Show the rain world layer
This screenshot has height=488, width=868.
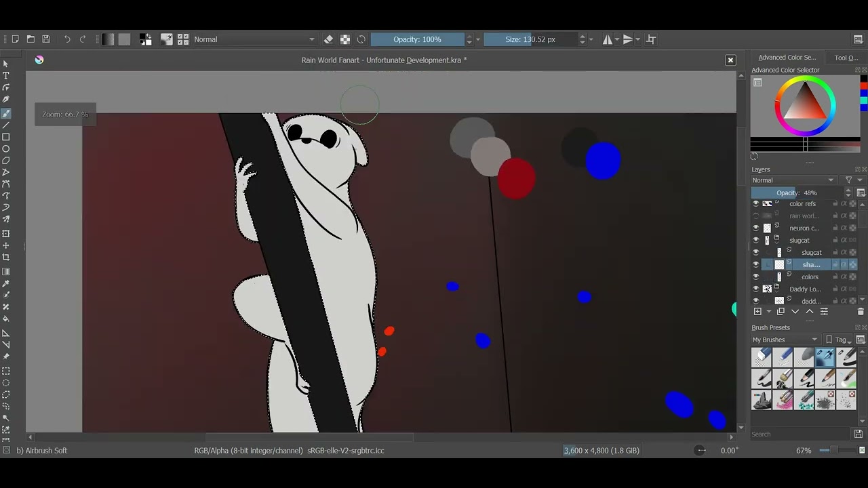tap(756, 216)
